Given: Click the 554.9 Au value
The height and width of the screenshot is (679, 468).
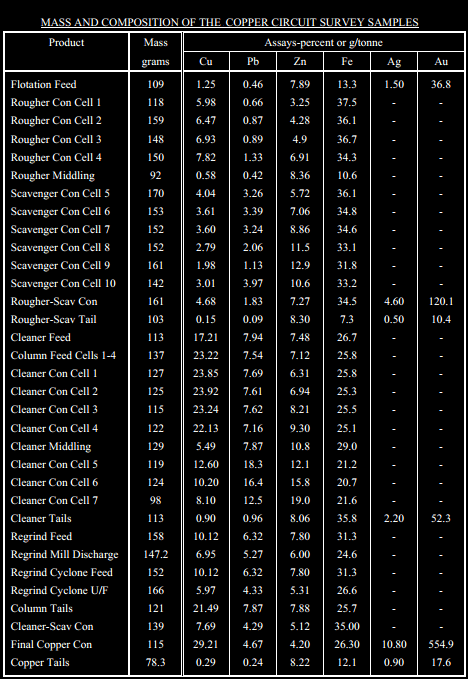Looking at the screenshot, I should (x=441, y=644).
